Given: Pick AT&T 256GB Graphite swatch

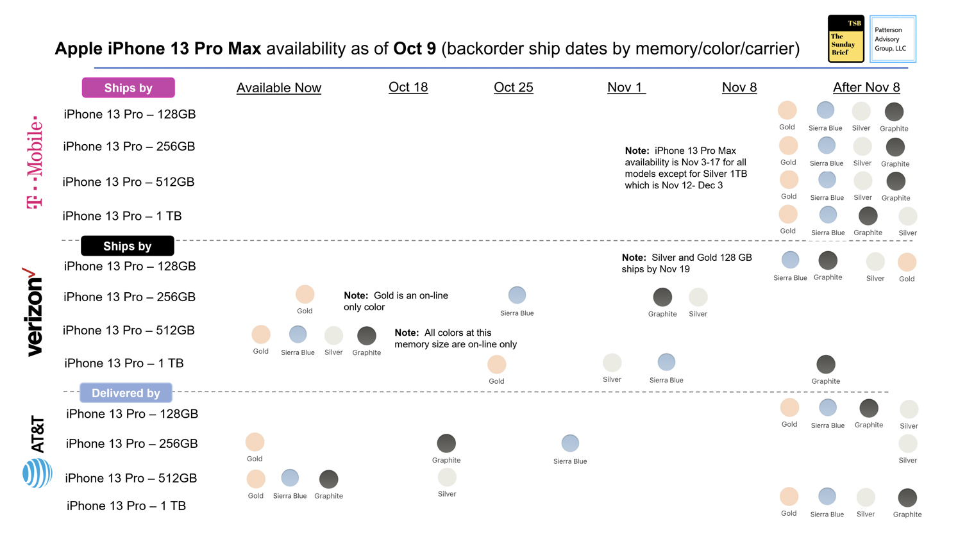Looking at the screenshot, I should pos(446,443).
